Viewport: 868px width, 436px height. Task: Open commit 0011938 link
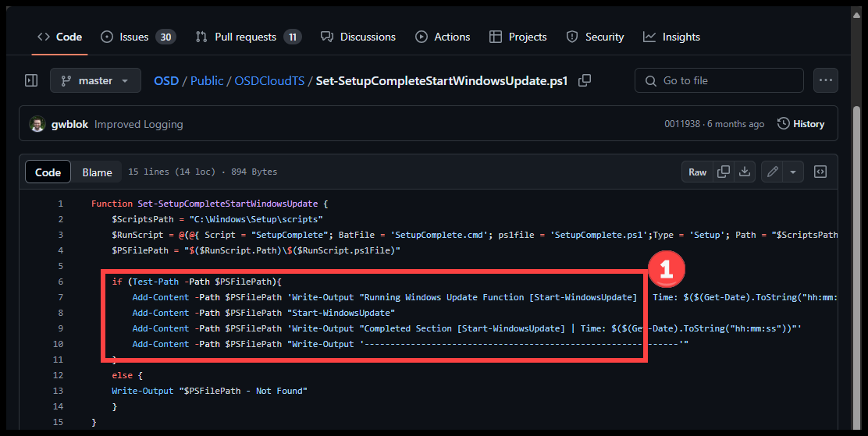(x=682, y=124)
